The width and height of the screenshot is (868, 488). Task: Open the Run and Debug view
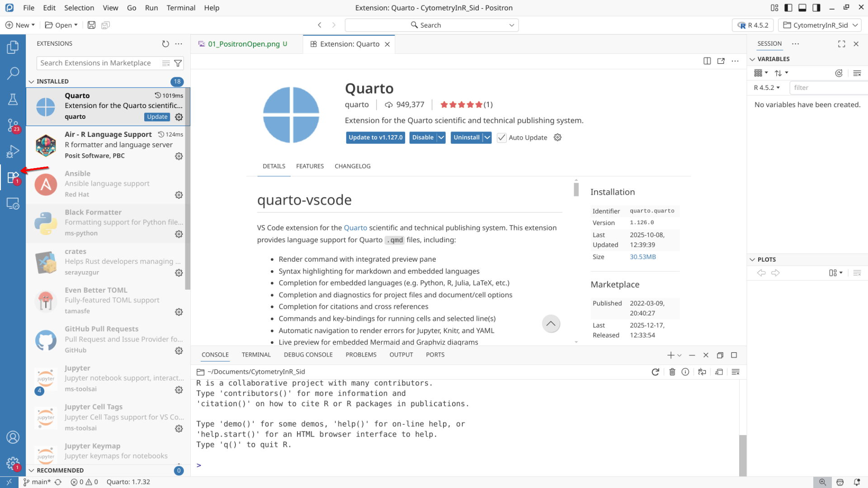tap(13, 151)
